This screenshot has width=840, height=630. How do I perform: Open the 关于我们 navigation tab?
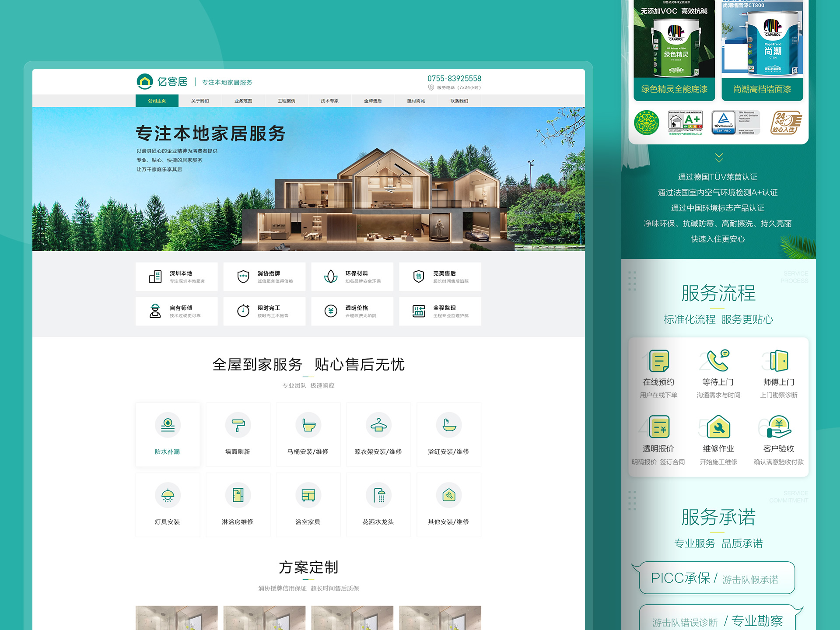click(x=200, y=101)
